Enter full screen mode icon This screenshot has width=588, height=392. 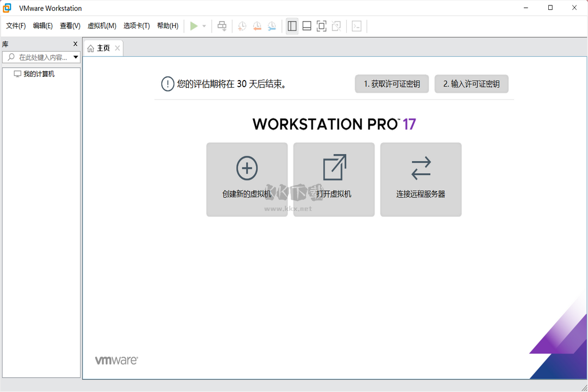[321, 26]
